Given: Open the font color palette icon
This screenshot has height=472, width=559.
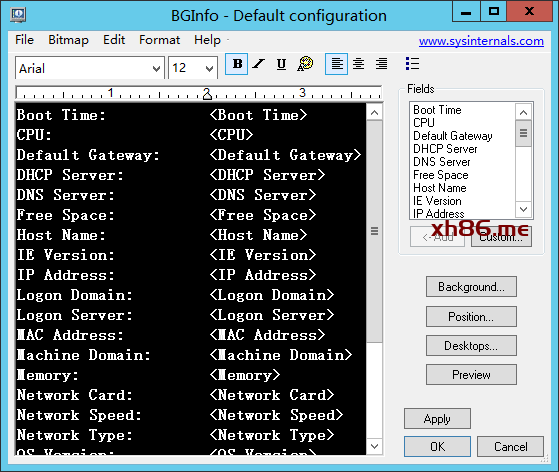Looking at the screenshot, I should pyautogui.click(x=305, y=64).
